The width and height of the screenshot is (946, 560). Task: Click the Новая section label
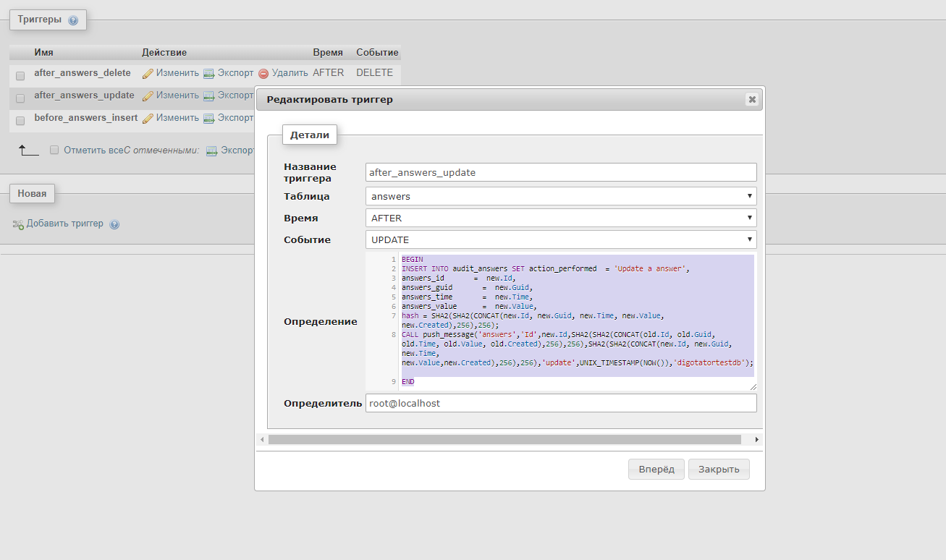click(32, 194)
